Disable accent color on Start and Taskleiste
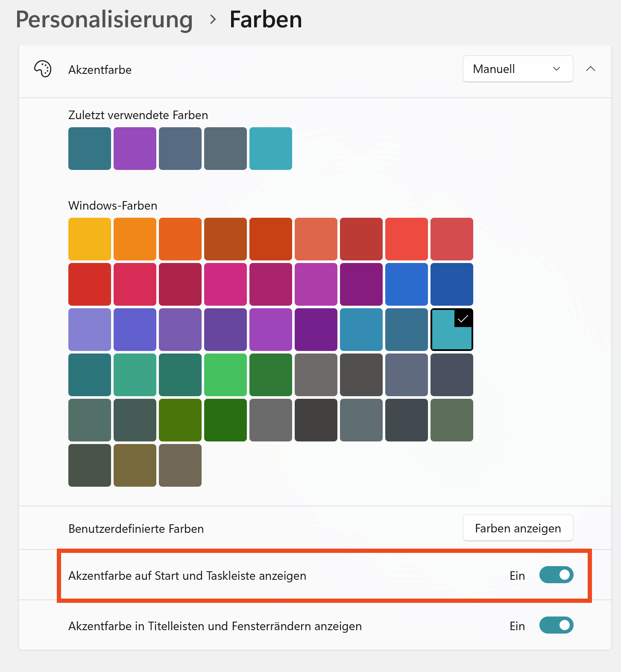Screen dimensions: 621x672 (556, 575)
